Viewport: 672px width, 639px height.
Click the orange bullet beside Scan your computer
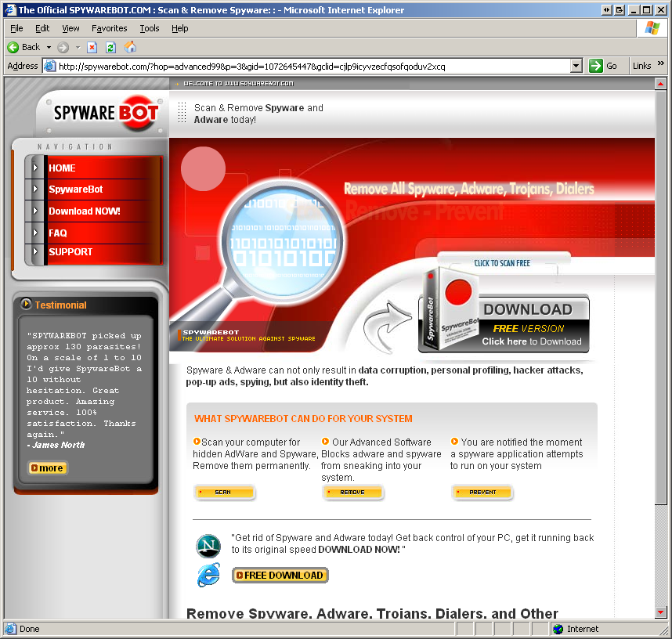[x=197, y=441]
